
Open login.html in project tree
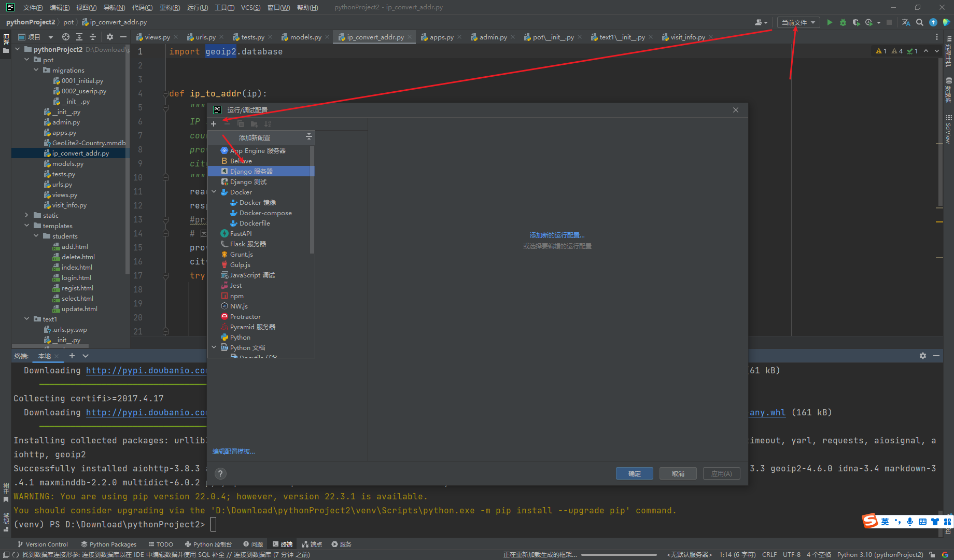[x=76, y=277]
